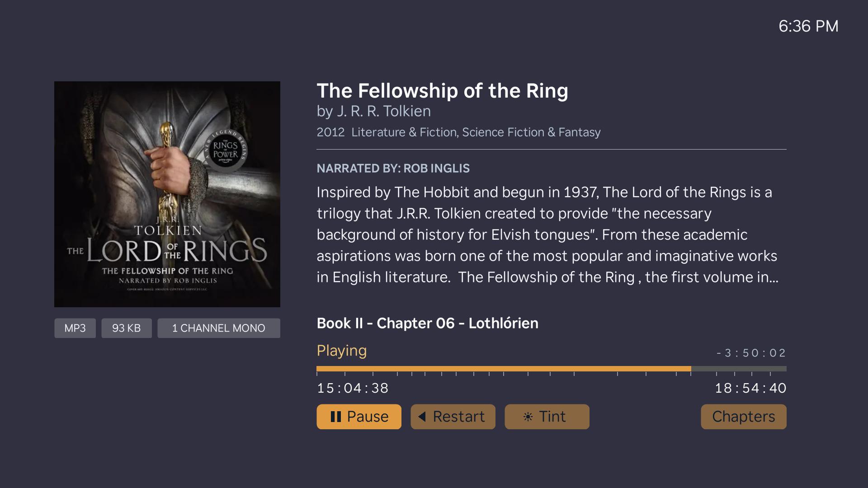Click the orange filled playback progress bar
The image size is (868, 488).
(x=504, y=369)
